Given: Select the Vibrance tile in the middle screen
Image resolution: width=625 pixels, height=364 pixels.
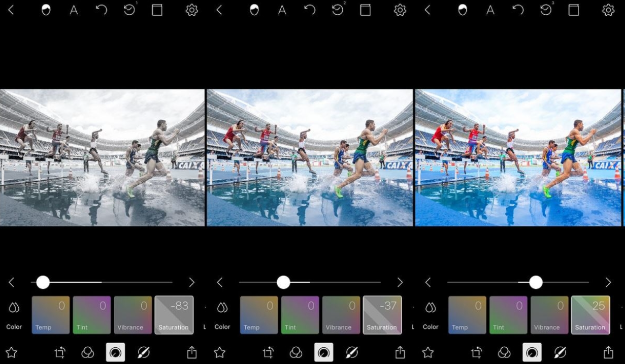Looking at the screenshot, I should click(341, 315).
